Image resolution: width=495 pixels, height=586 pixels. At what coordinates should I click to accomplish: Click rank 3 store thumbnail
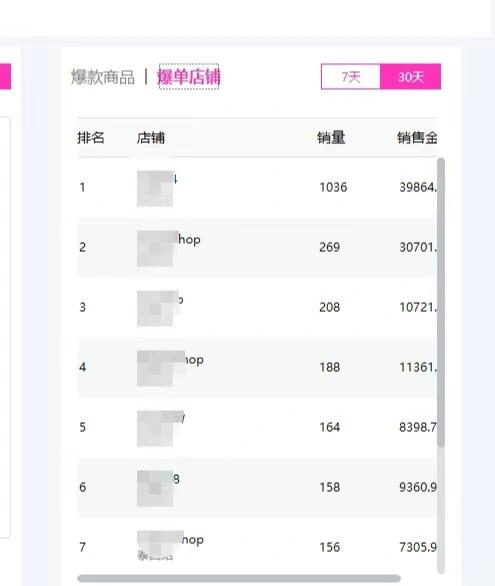pyautogui.click(x=155, y=309)
